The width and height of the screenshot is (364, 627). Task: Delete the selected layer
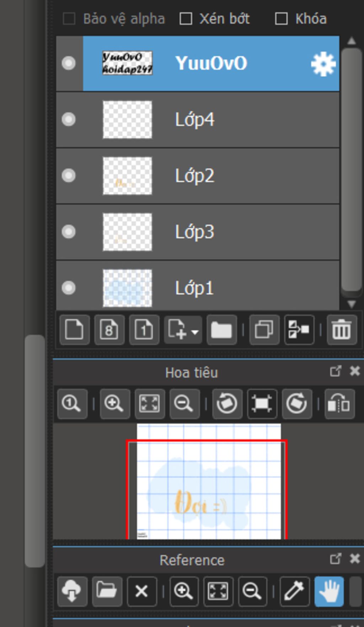[x=341, y=330]
